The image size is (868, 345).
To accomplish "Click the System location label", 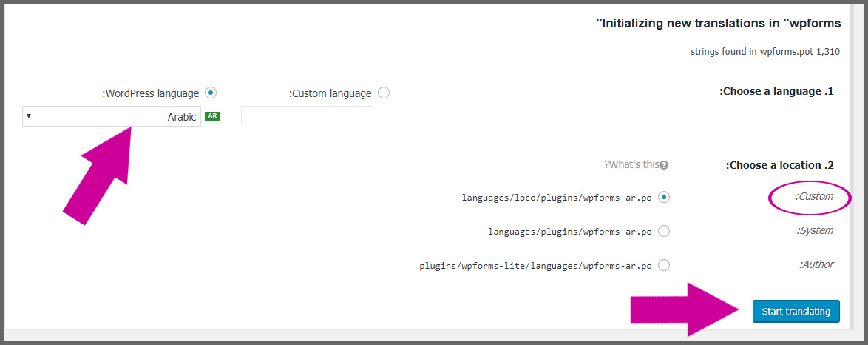I will click(815, 230).
